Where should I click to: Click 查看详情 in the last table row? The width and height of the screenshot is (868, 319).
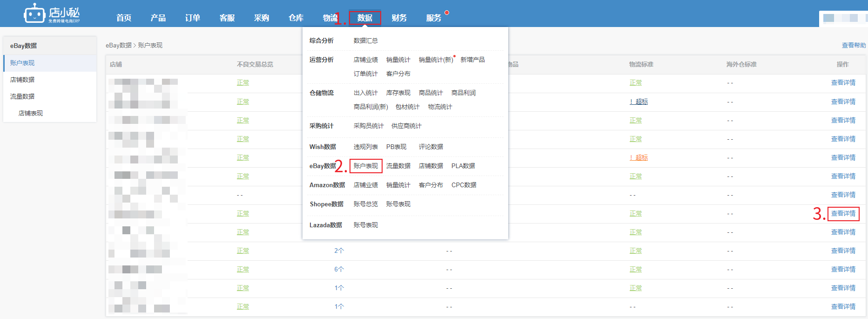pos(843,306)
